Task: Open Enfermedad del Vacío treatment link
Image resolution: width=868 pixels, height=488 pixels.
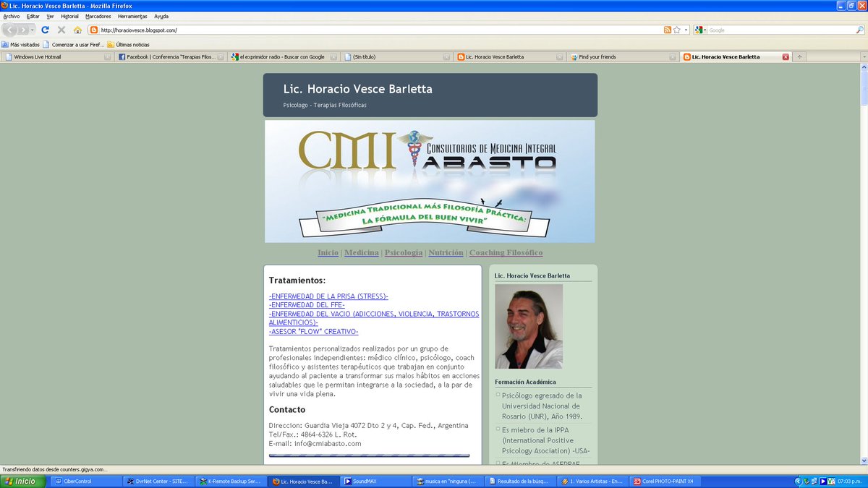Action: pos(373,318)
